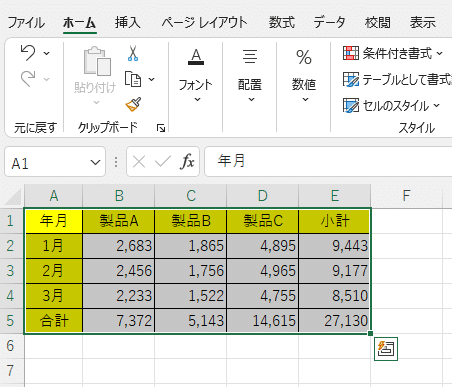Viewport: 452px width, 387px height.
Task: Click the Copy icon
Action: [133, 79]
